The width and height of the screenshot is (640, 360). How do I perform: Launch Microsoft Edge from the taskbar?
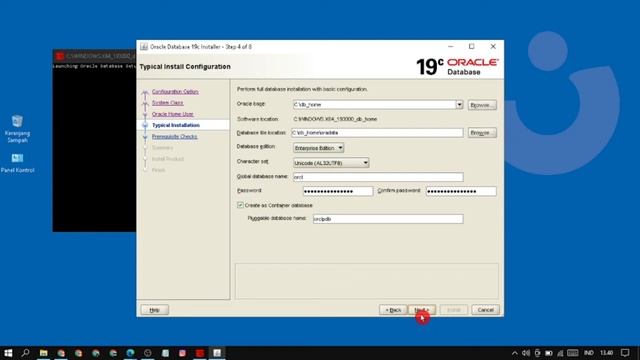click(x=130, y=353)
